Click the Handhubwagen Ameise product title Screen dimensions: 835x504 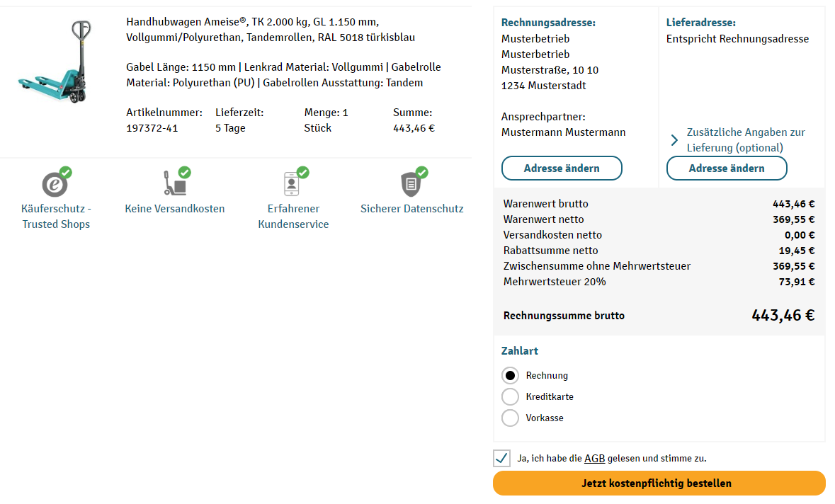271,30
